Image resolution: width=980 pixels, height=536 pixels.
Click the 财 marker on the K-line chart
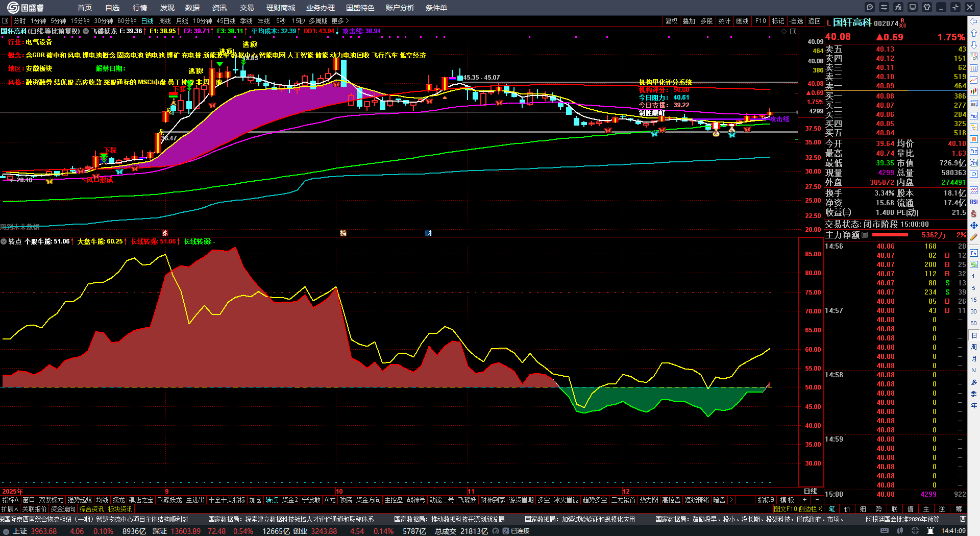pyautogui.click(x=428, y=233)
